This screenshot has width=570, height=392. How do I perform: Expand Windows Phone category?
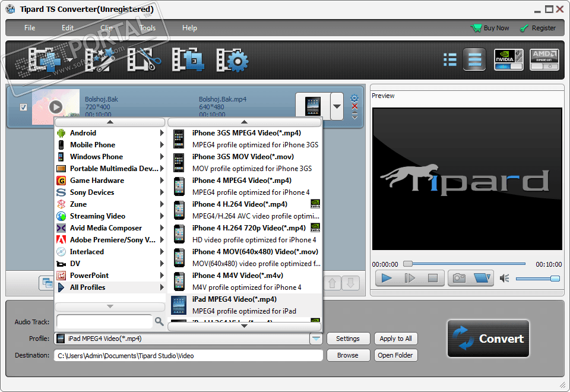pyautogui.click(x=110, y=157)
